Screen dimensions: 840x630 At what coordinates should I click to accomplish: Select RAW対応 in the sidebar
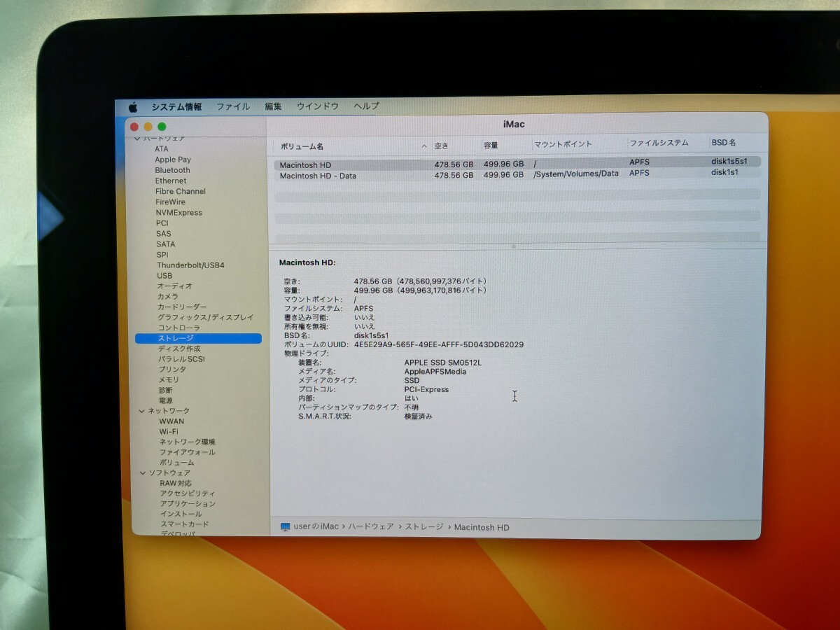coord(175,484)
